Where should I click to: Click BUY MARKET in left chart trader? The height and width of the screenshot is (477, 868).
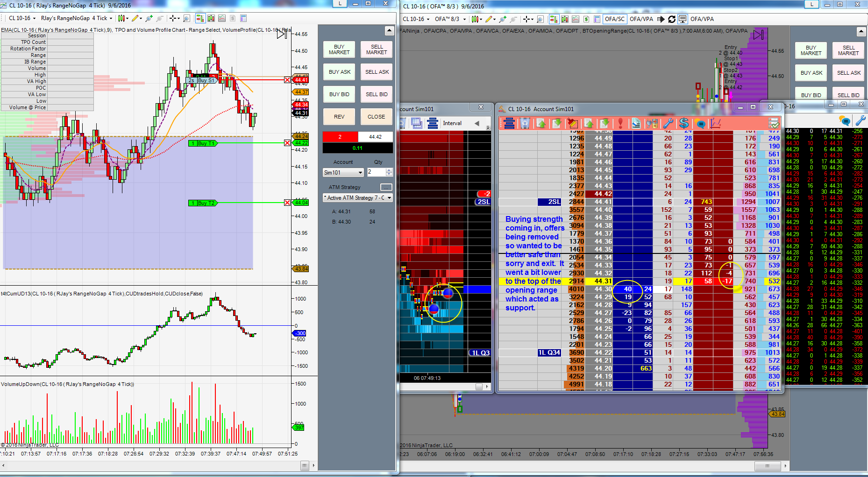pyautogui.click(x=339, y=49)
